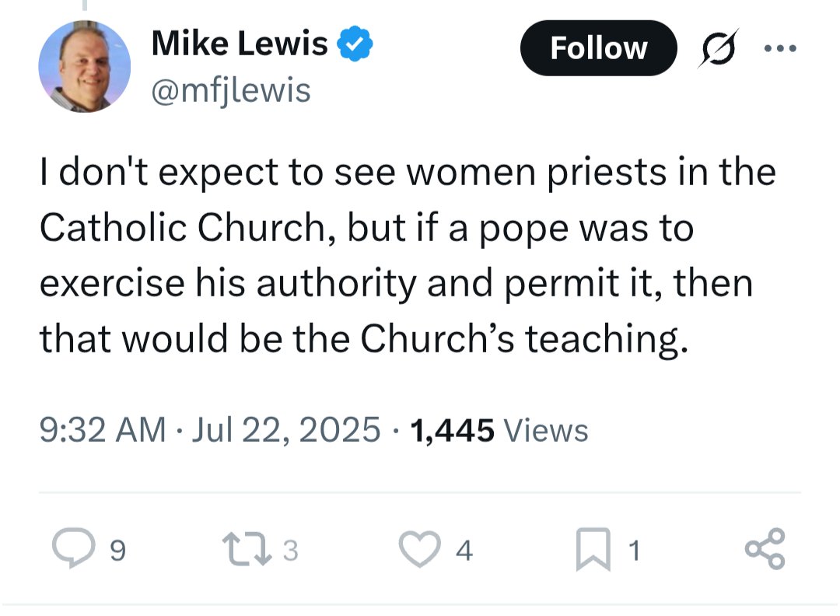Viewport: 840px width, 616px height.
Task: Follow Mike Lewis
Action: pos(598,48)
